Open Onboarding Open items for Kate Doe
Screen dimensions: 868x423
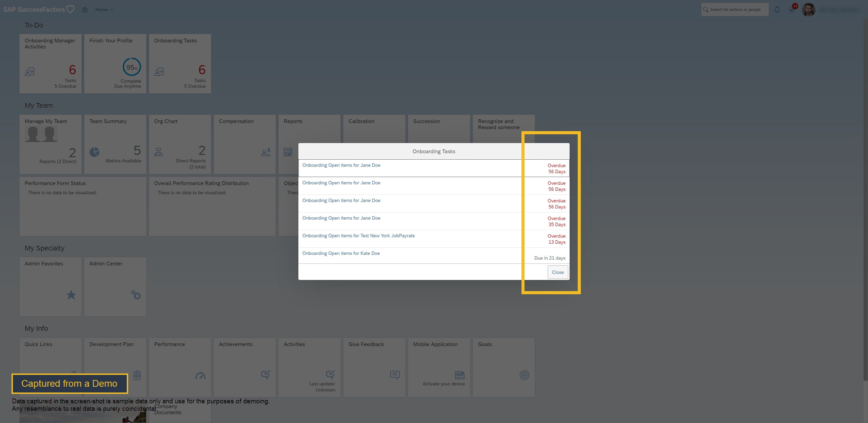coord(341,254)
